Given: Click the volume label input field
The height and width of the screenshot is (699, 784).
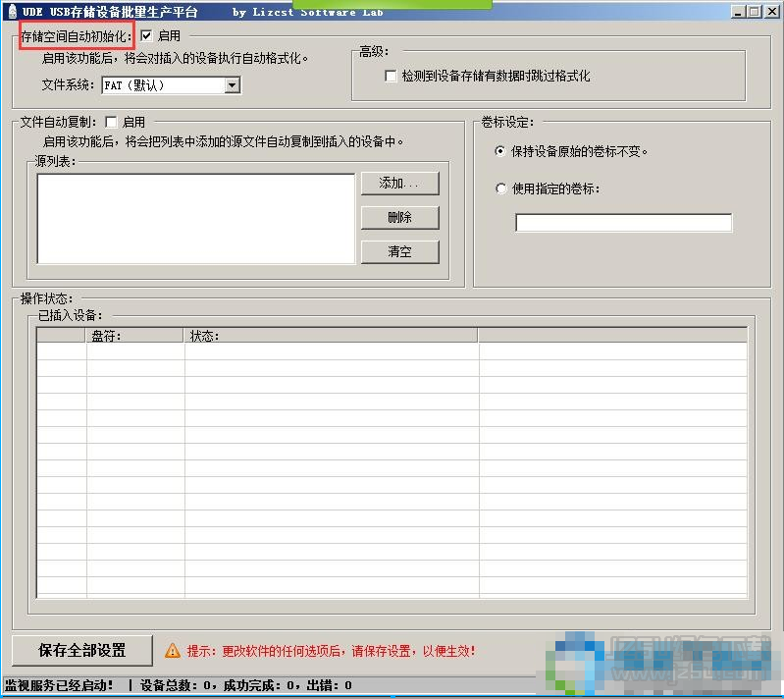Looking at the screenshot, I should (x=623, y=223).
